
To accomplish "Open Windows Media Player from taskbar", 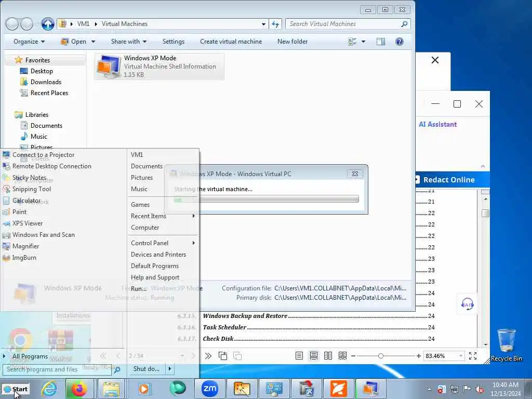I will click(x=144, y=389).
